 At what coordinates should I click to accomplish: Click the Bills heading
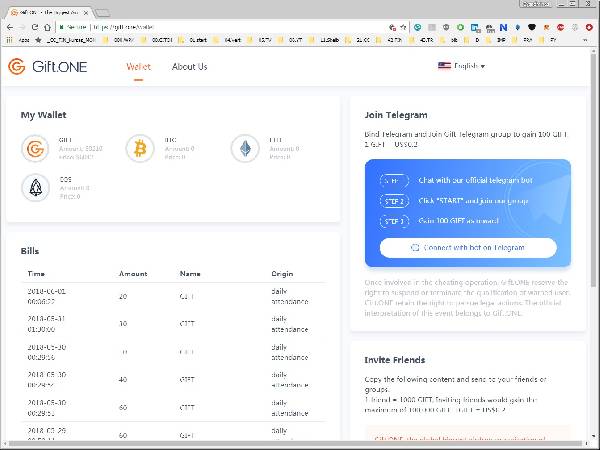pyautogui.click(x=30, y=251)
